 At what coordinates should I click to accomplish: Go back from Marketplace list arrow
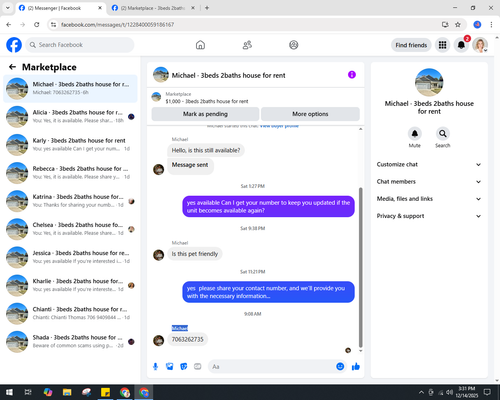[x=12, y=67]
